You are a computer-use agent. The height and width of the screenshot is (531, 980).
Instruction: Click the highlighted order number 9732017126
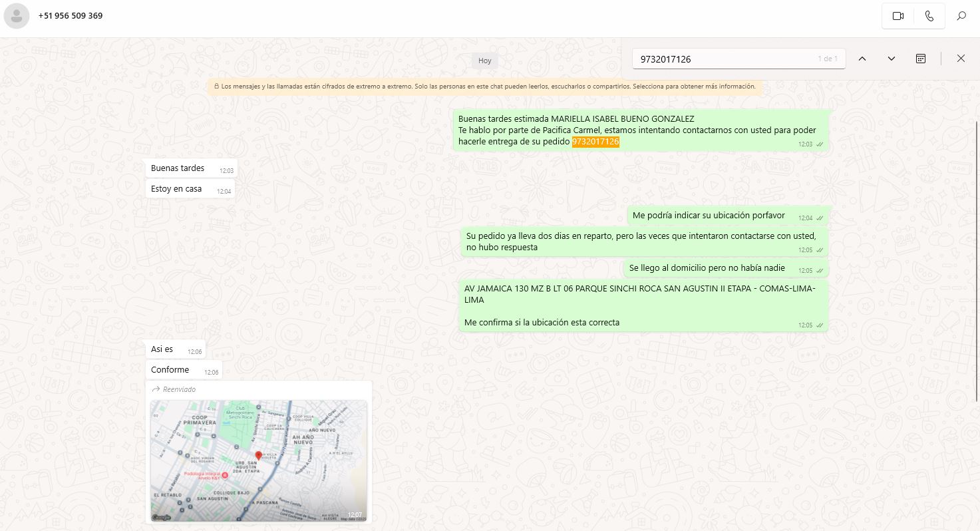(595, 142)
